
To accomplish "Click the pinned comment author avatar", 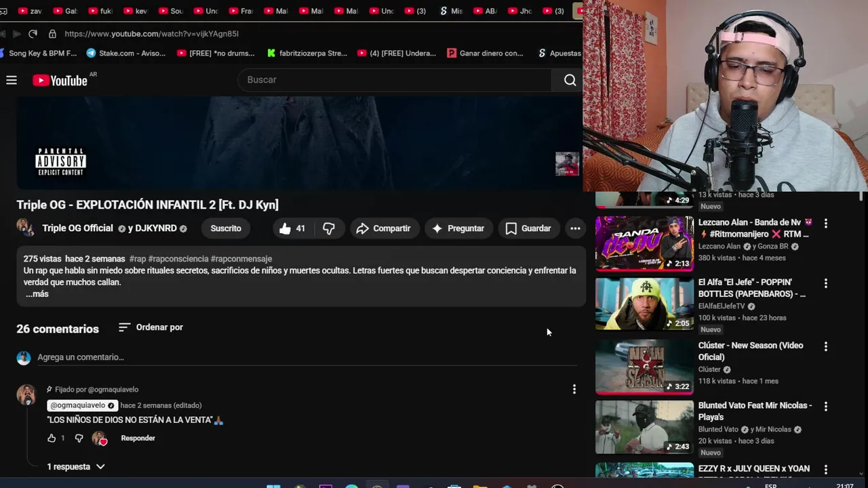I will [26, 394].
